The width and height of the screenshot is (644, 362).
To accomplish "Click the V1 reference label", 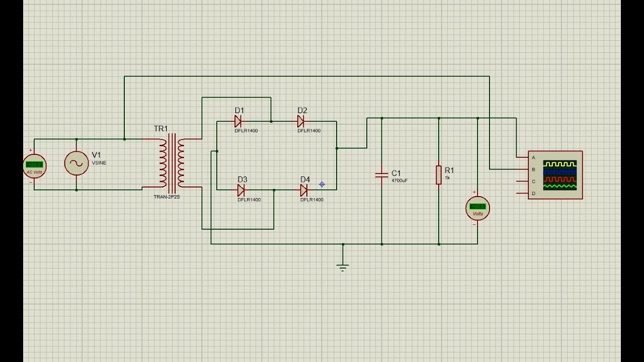I will pos(96,155).
